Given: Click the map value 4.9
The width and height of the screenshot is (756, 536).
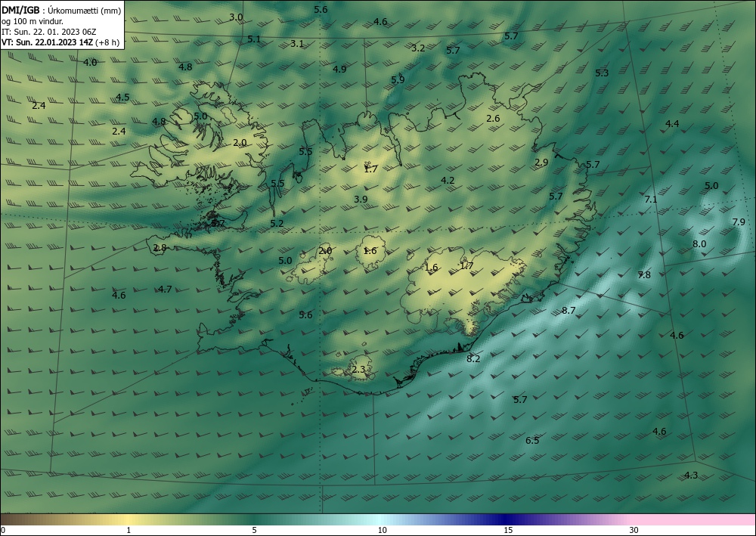Looking at the screenshot, I should pos(339,69).
